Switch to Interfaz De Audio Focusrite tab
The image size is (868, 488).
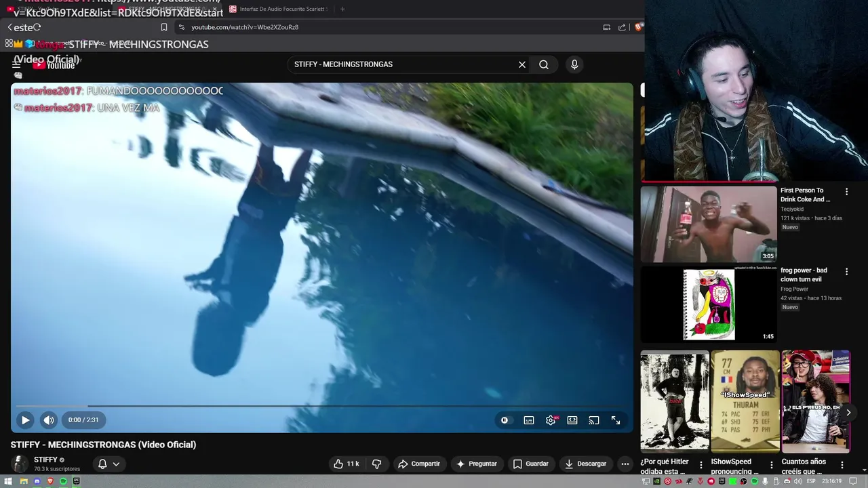tap(279, 9)
